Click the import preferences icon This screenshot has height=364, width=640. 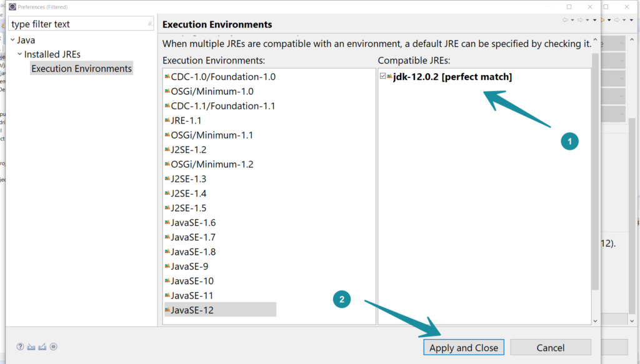(31, 346)
